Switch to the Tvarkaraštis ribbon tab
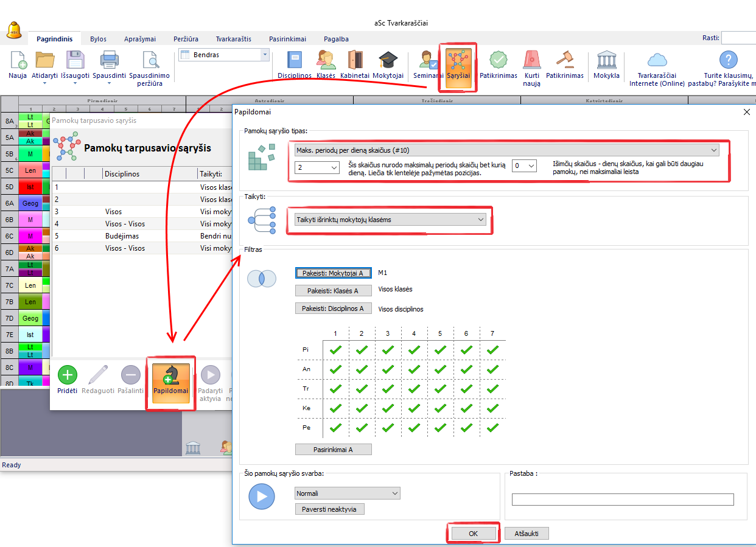The width and height of the screenshot is (756, 547). click(233, 39)
